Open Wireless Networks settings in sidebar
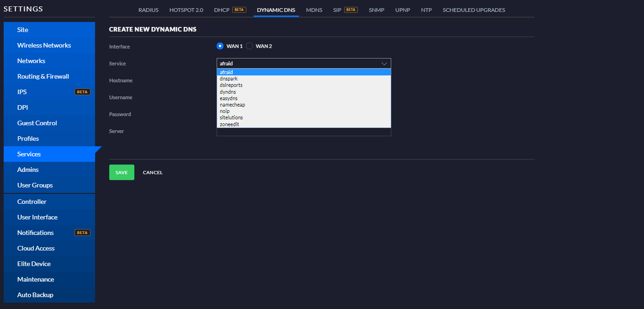The image size is (644, 309). point(44,45)
